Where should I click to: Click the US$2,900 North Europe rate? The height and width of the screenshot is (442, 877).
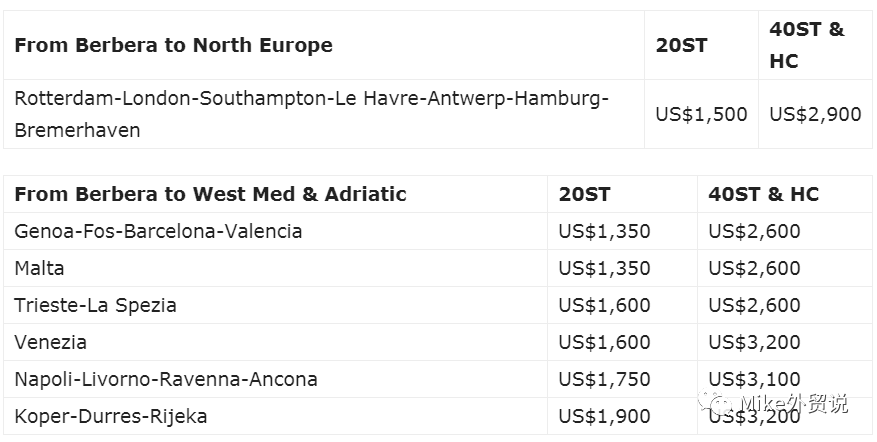click(x=815, y=114)
